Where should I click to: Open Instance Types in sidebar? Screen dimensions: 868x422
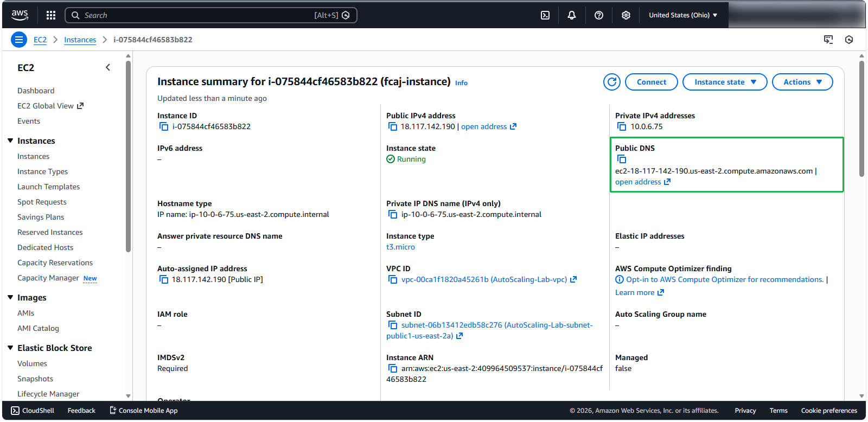point(42,171)
